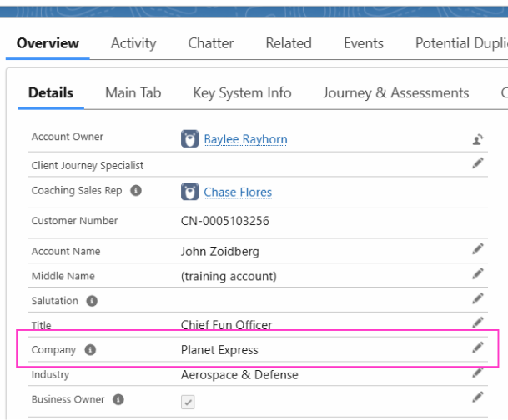Edit the Business Owner field
Viewport: 508px width, 420px height.
(478, 397)
